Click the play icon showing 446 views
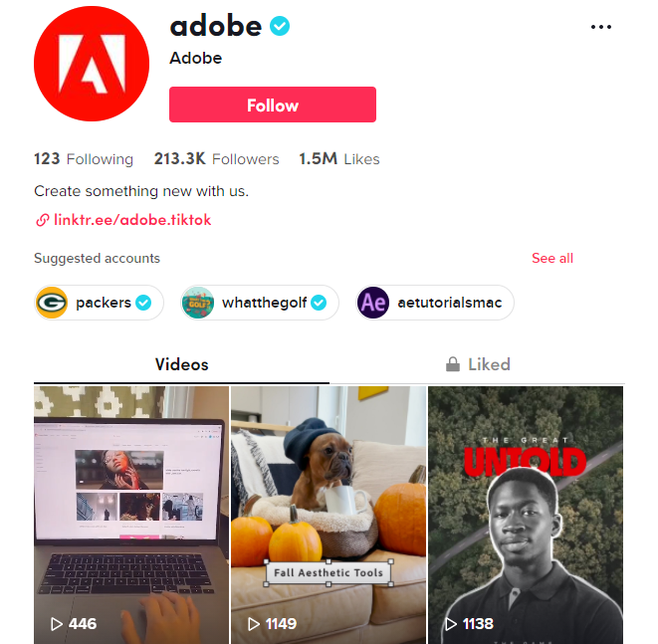Screen dimensions: 658x644 point(56,624)
